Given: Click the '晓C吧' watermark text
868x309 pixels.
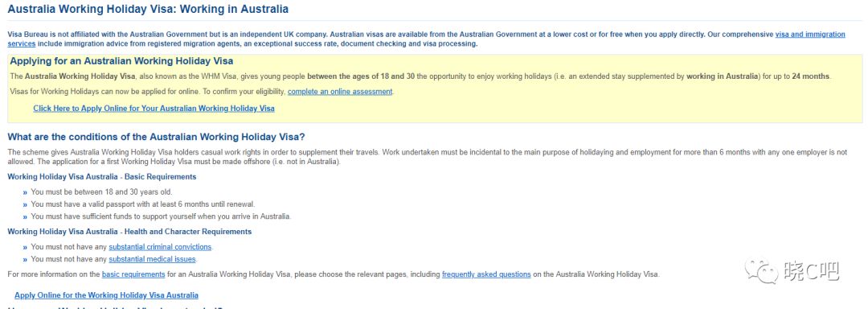Looking at the screenshot, I should click(x=811, y=271).
